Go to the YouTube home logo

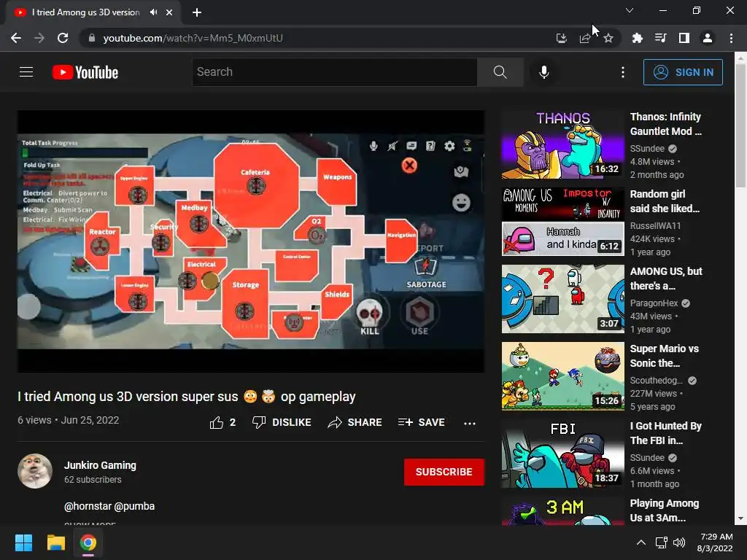85,72
